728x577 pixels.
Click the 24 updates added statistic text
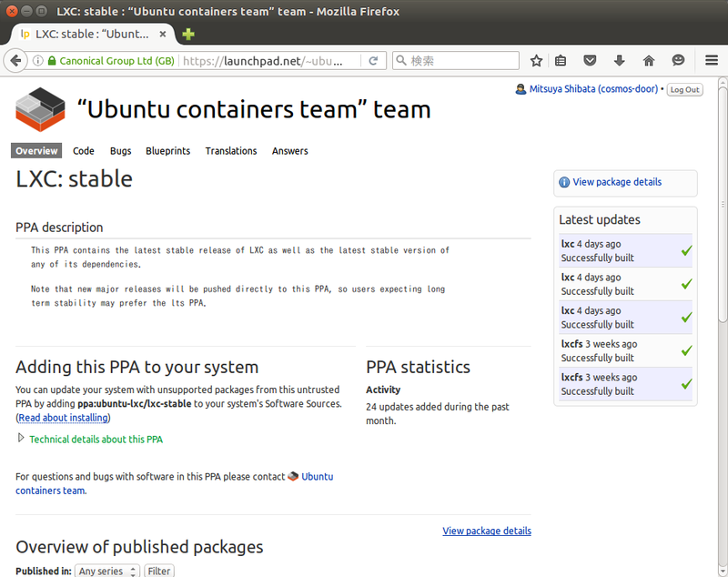coord(438,413)
